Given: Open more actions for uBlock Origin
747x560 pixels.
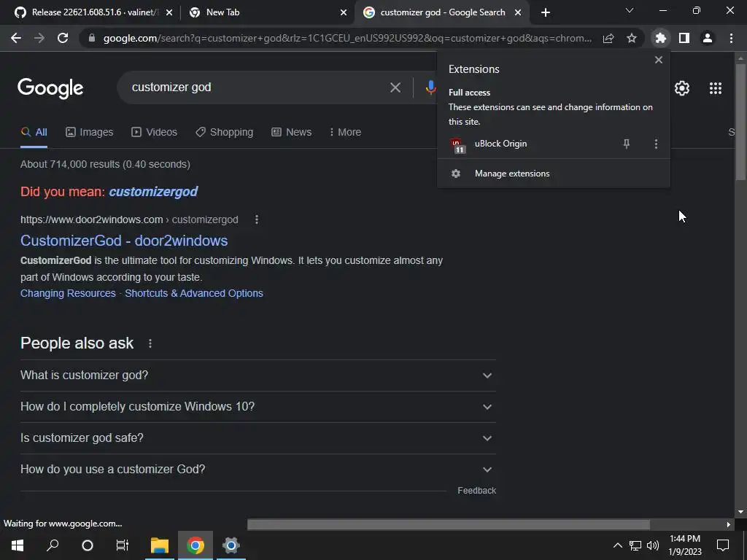Looking at the screenshot, I should (656, 144).
